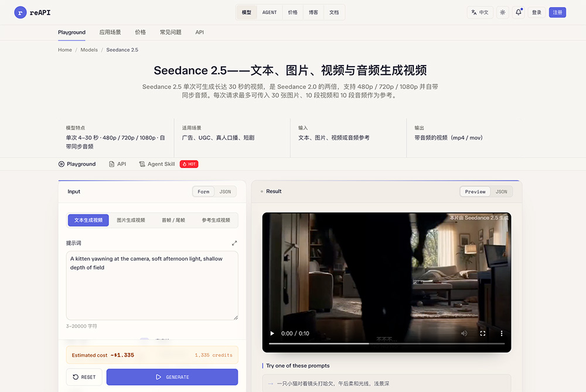586x392 pixels.
Task: Click the prompt textarea resize handle
Action: click(236, 318)
